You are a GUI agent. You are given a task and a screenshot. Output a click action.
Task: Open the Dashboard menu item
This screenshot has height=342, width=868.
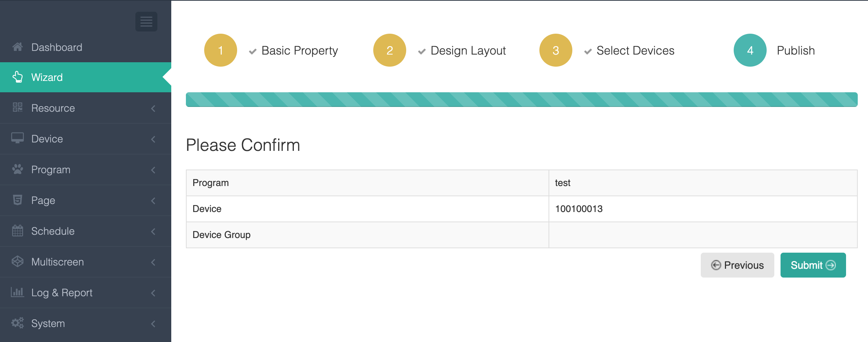(x=57, y=47)
